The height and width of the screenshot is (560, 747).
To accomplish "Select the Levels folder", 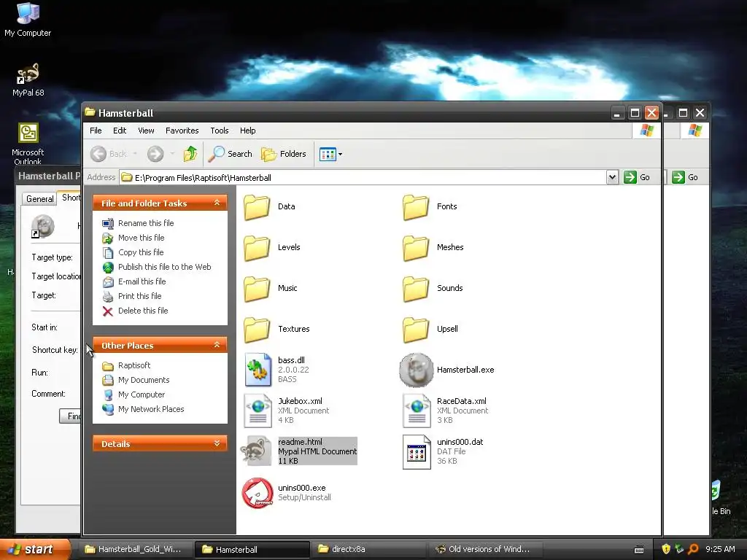I will pos(271,248).
